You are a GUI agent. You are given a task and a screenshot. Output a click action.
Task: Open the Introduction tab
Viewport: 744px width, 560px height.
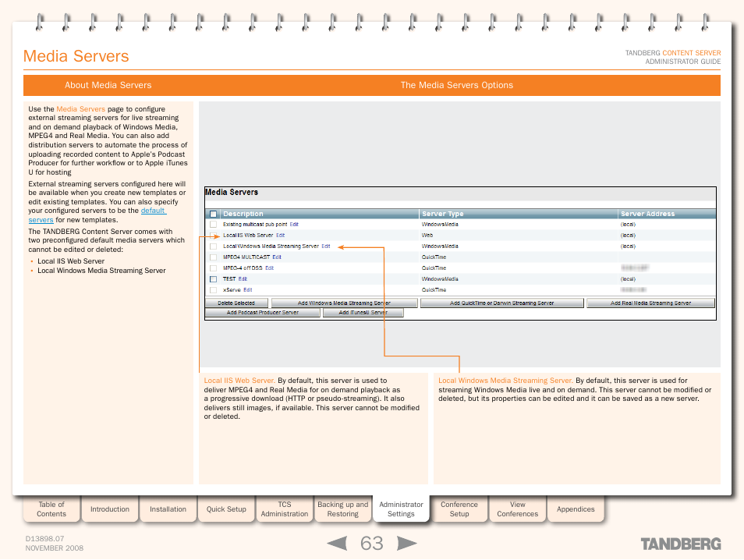[110, 509]
